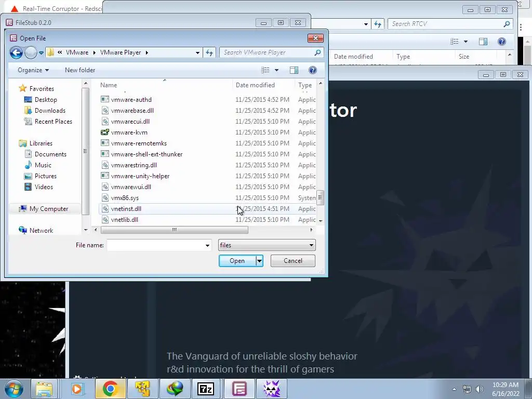Expand the VMware Player breadcrumb arrow
Image resolution: width=532 pixels, height=399 pixels.
coord(147,52)
